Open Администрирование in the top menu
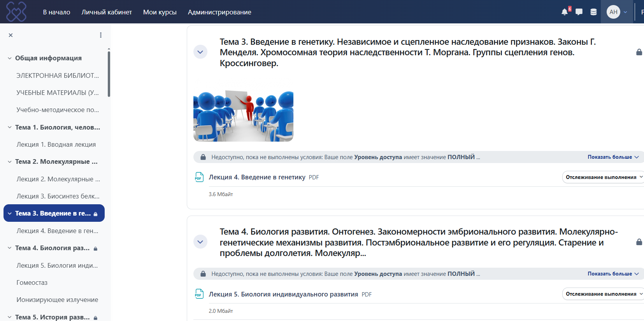Viewport: 644px width, 321px height. pos(219,12)
